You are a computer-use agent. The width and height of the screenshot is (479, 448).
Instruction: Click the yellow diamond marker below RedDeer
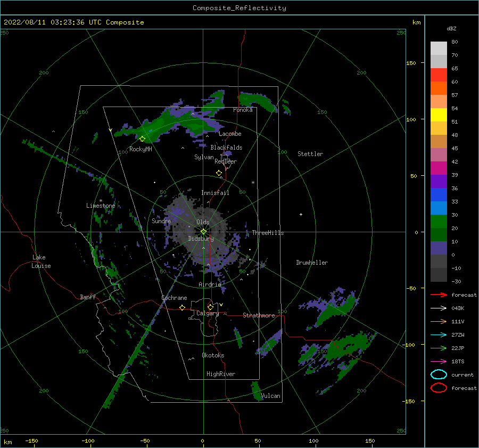point(219,173)
